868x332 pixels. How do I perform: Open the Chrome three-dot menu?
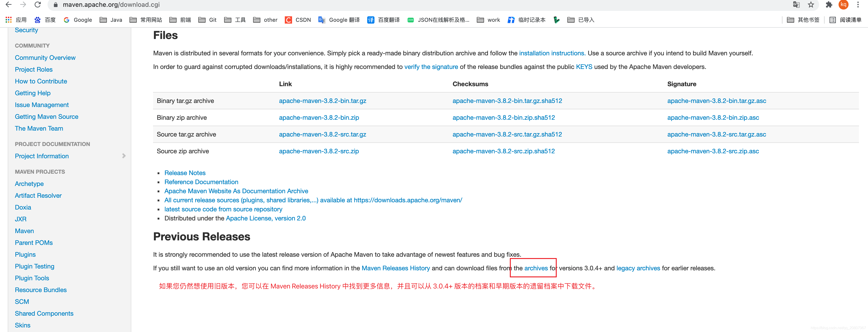coord(858,5)
